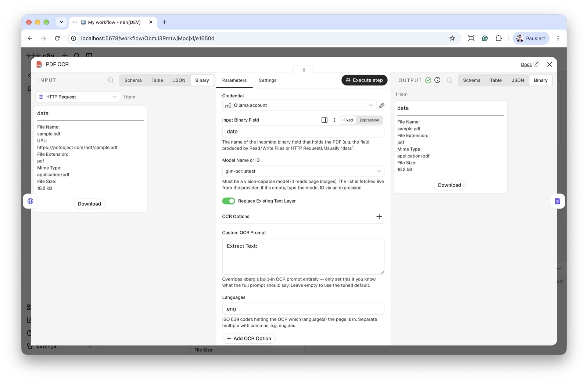The width and height of the screenshot is (588, 383).
Task: Click the output panel search magnifier icon
Action: [449, 80]
